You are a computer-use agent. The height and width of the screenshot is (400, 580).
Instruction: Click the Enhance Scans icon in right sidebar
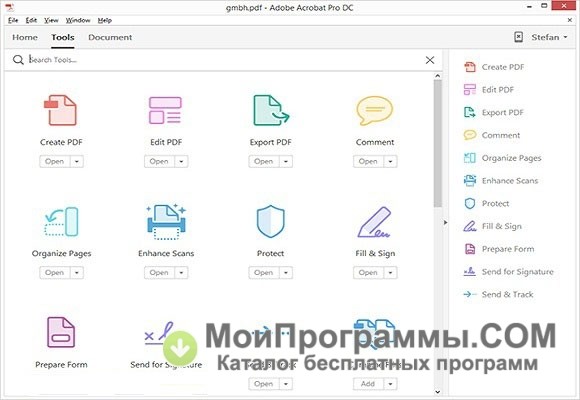point(470,181)
